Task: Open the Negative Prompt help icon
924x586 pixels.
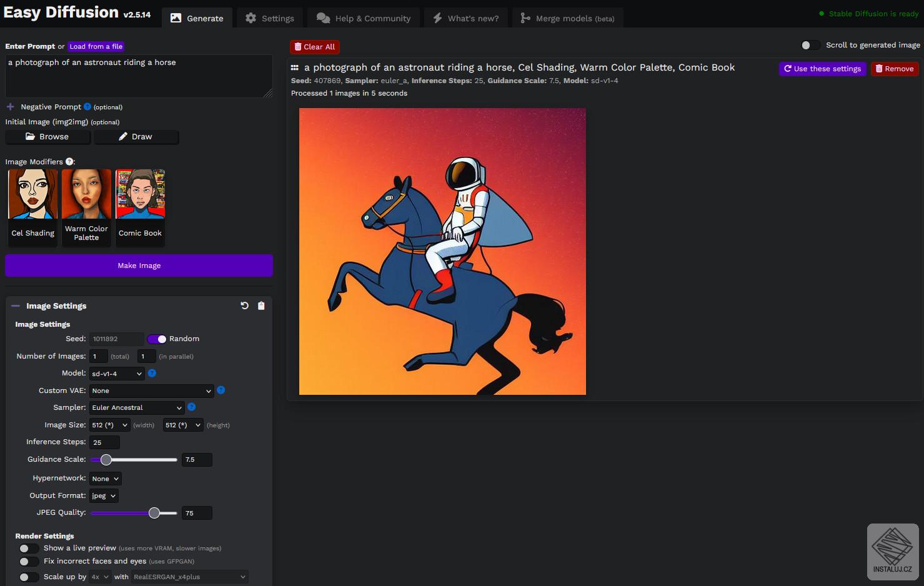Action: 87,107
